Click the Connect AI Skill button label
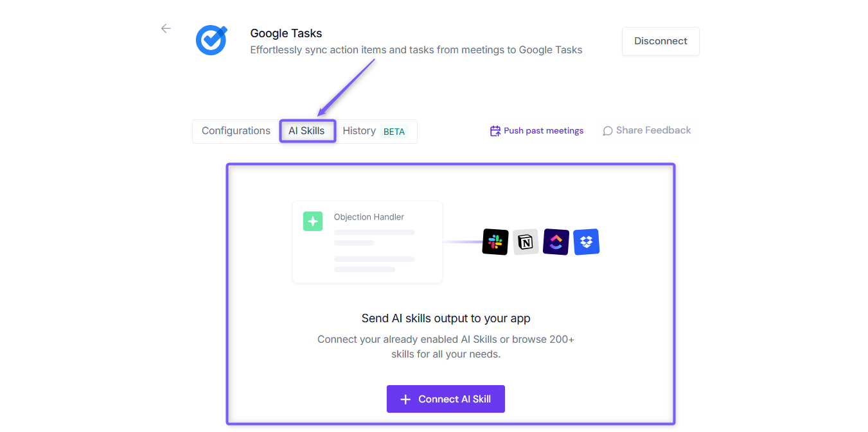868x432 pixels. click(455, 399)
